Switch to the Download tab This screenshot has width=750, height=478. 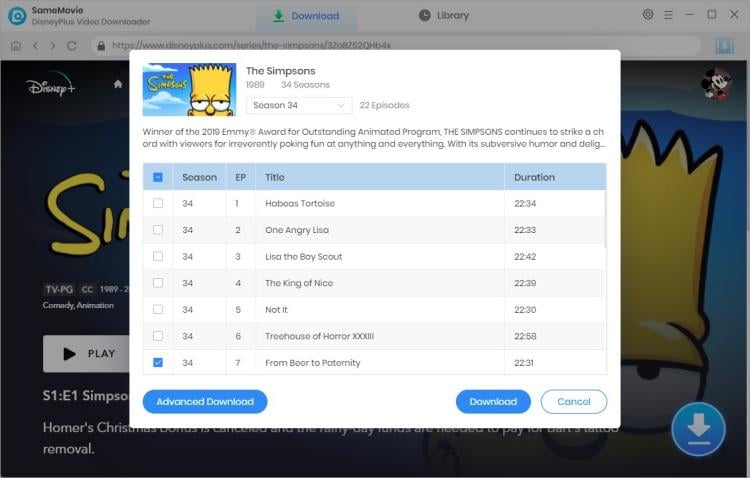click(x=306, y=16)
